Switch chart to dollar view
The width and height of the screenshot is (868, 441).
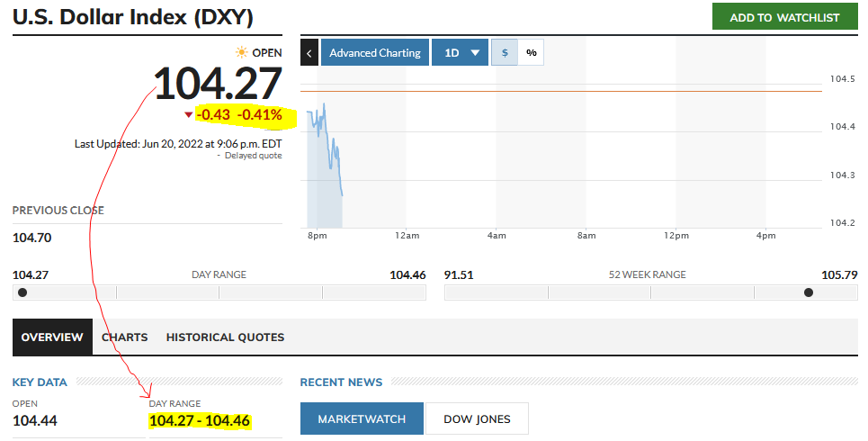tap(505, 52)
